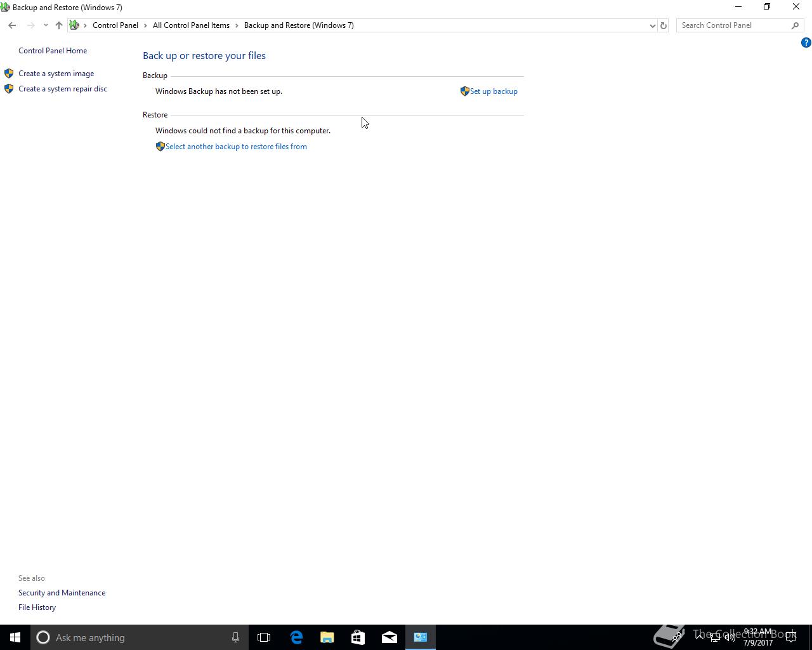This screenshot has width=812, height=650.
Task: Activate the Cortana microphone
Action: pyautogui.click(x=235, y=637)
